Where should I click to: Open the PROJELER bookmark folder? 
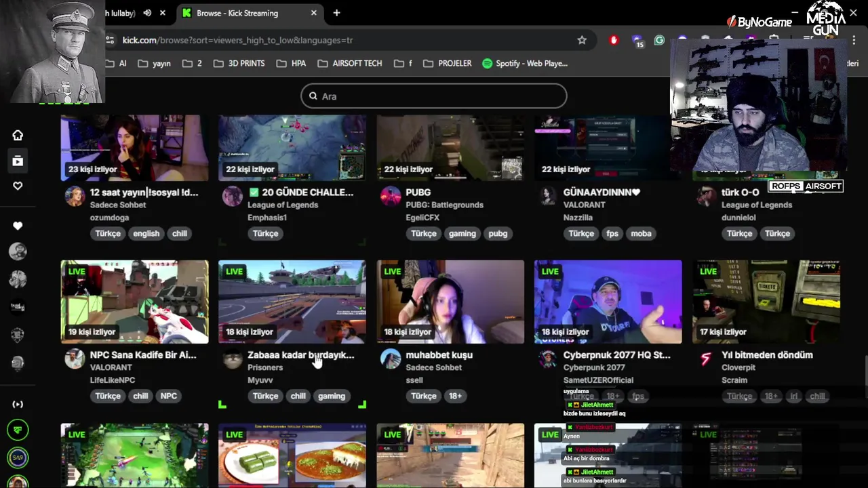point(447,63)
